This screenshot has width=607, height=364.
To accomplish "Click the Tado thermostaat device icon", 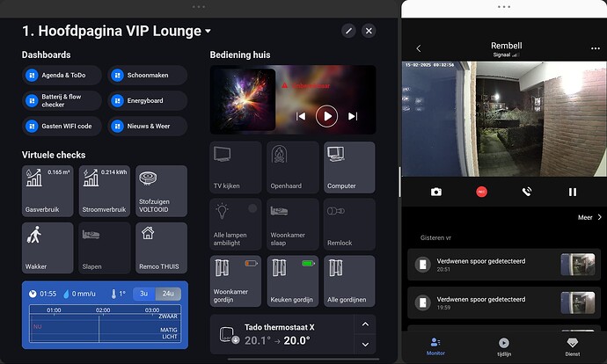I will 229,335.
